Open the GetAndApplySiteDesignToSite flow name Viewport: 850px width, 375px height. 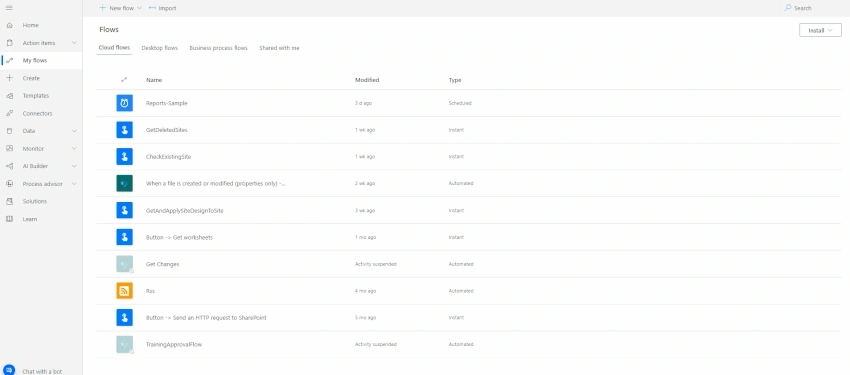point(184,210)
